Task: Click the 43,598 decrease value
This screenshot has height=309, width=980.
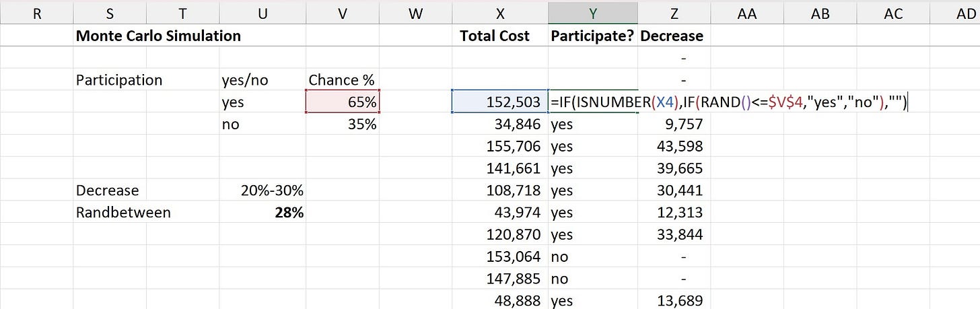Action: click(x=674, y=146)
